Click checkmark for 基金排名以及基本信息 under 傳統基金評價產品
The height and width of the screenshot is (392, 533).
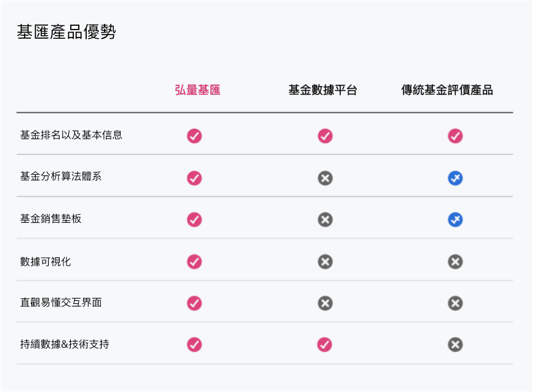click(455, 136)
